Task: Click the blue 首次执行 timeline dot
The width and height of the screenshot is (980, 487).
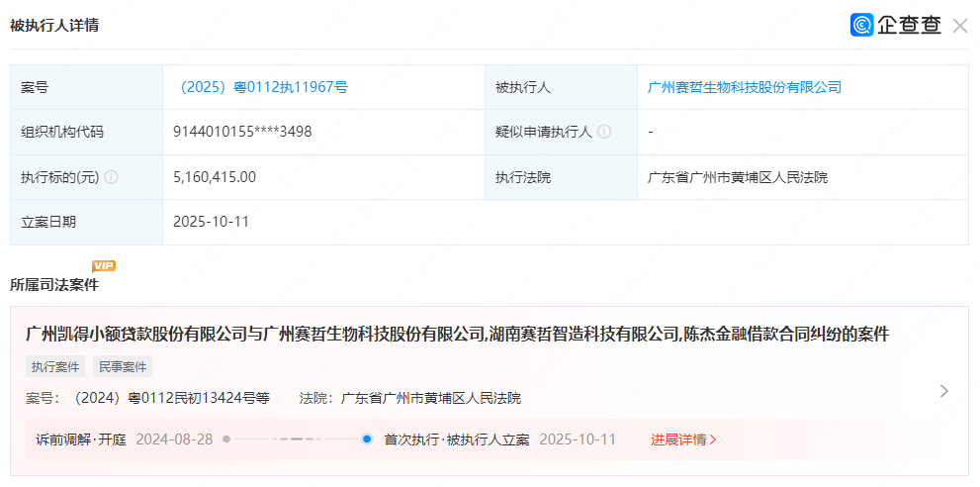Action: (x=367, y=438)
